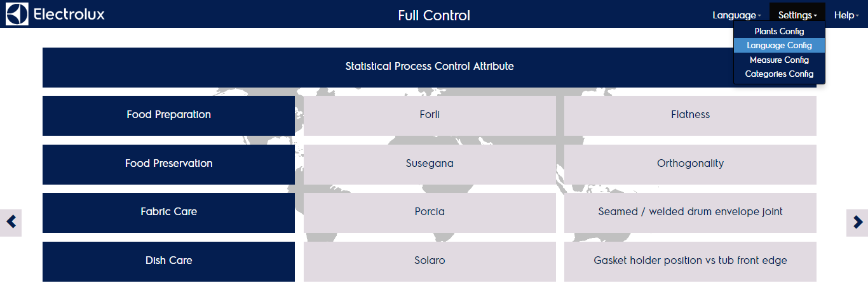Screen dimensions: 868x295
Task: Choose the Fabric Care category
Action: [x=168, y=212]
